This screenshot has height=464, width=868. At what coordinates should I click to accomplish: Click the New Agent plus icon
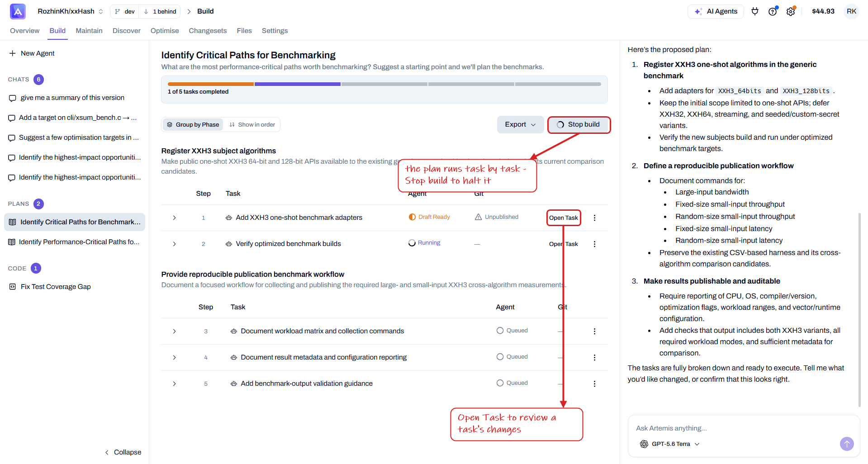[12, 53]
